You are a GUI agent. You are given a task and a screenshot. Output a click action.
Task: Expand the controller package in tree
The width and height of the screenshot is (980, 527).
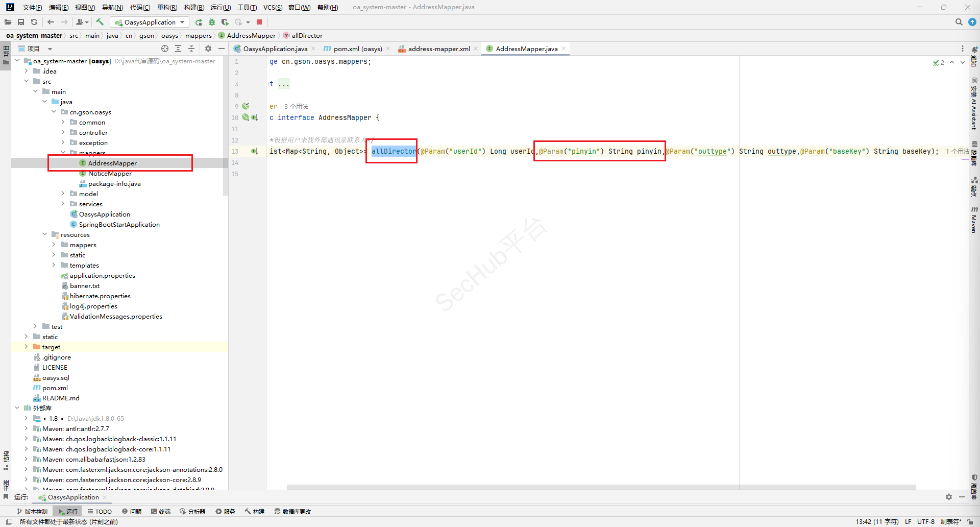(x=63, y=132)
